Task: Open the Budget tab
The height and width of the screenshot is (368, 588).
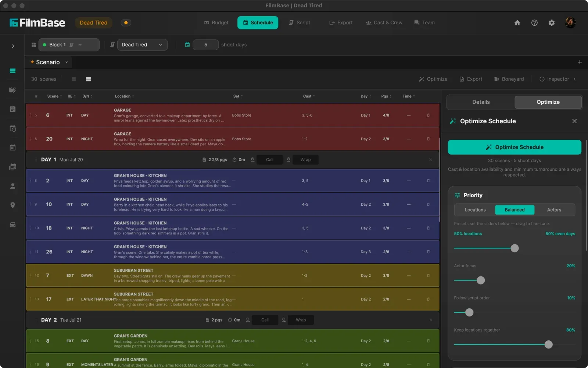Action: click(216, 23)
